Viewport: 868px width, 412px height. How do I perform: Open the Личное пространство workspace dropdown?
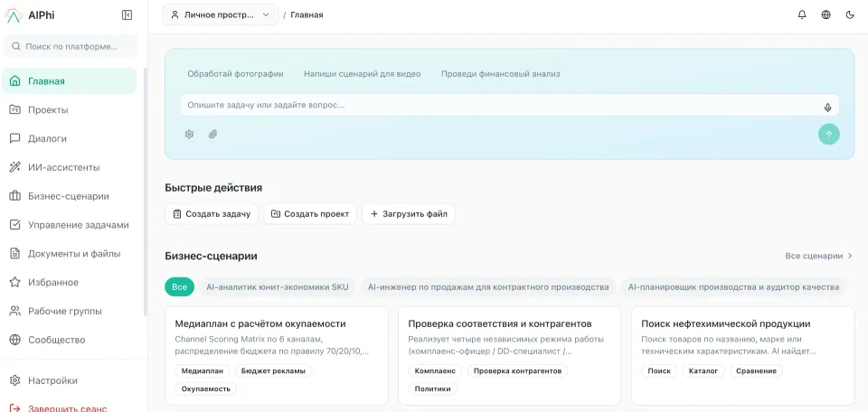221,15
